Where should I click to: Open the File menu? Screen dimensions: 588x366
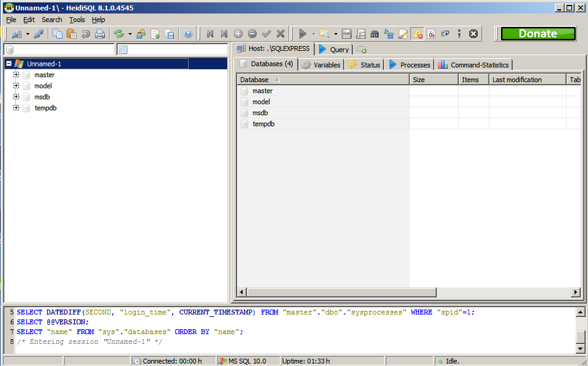[x=11, y=20]
